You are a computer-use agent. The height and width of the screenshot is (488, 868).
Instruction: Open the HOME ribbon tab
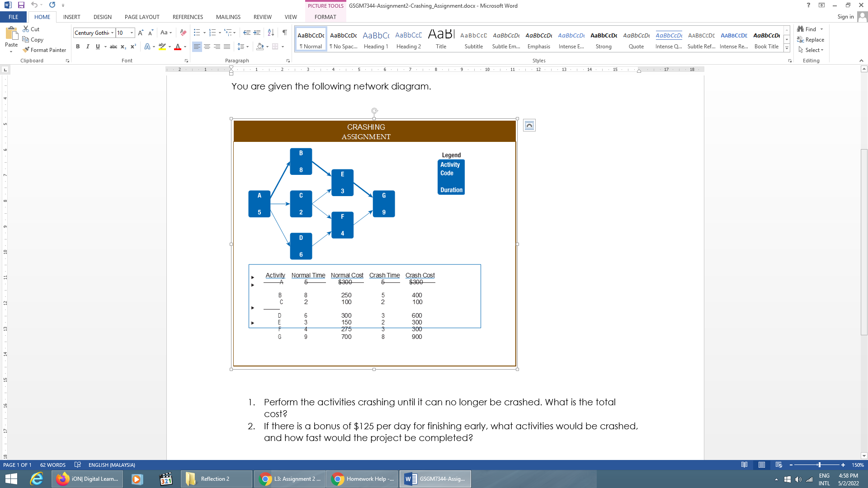tap(42, 17)
